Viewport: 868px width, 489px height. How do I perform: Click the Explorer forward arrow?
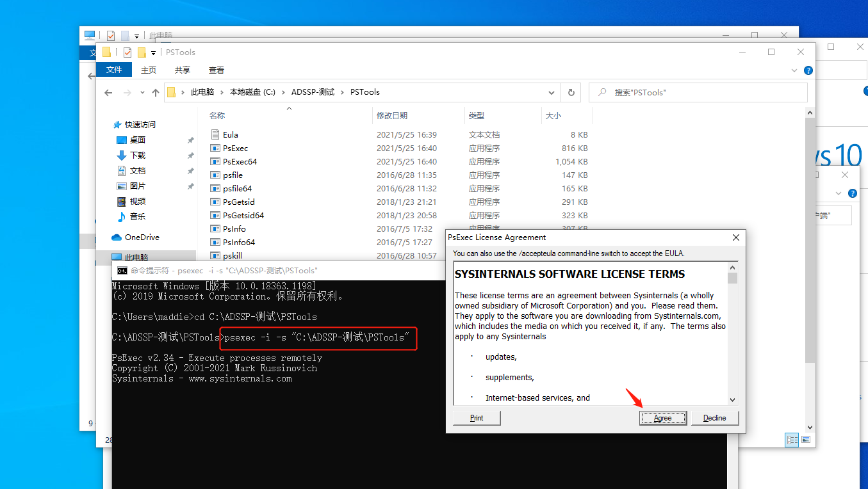127,93
